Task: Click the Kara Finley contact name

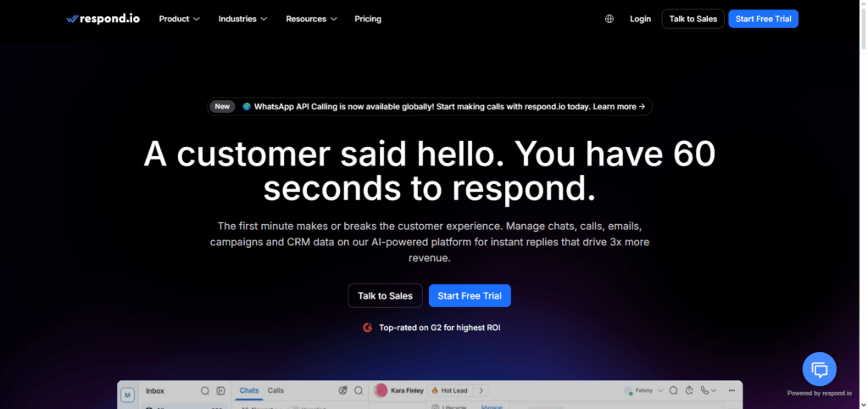Action: click(x=407, y=390)
